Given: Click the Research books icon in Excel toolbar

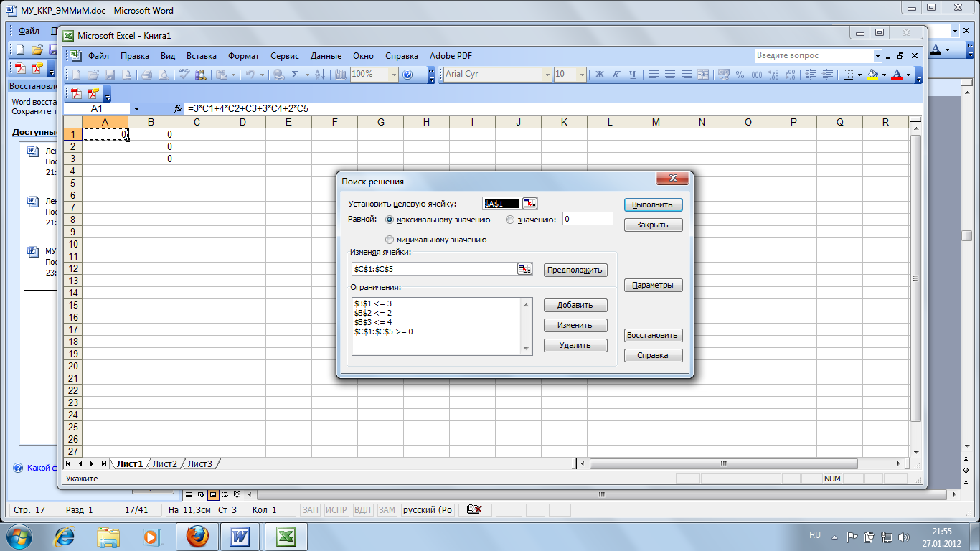Looking at the screenshot, I should (201, 74).
